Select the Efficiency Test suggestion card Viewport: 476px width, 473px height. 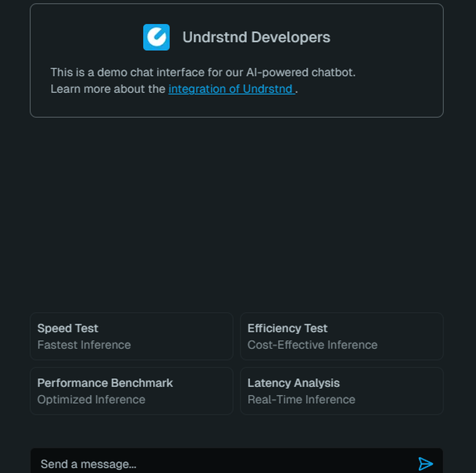tap(342, 336)
